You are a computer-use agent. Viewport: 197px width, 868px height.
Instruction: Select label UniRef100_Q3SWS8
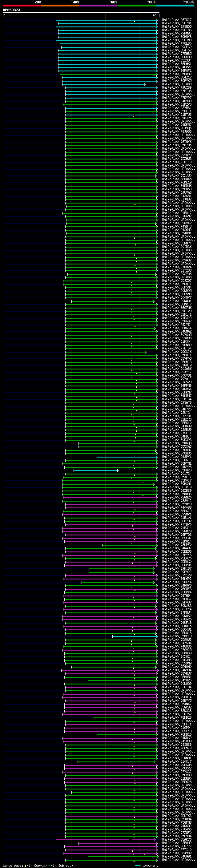(x=176, y=745)
